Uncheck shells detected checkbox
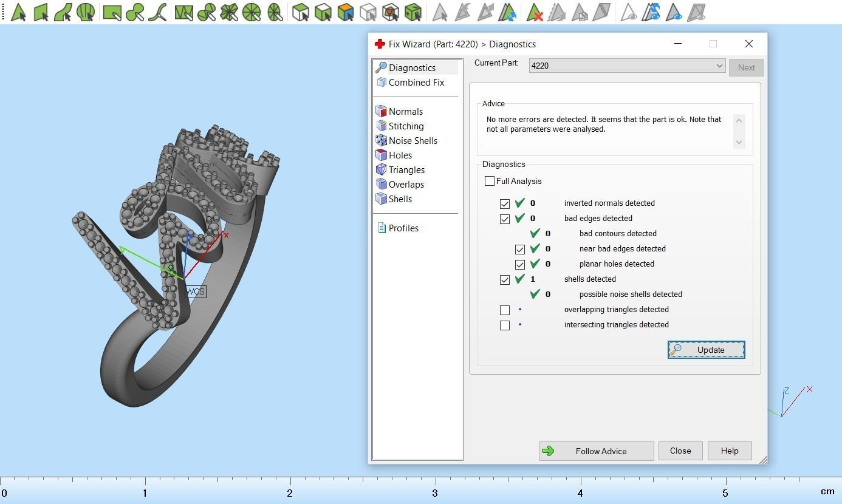This screenshot has height=504, width=842. click(505, 279)
